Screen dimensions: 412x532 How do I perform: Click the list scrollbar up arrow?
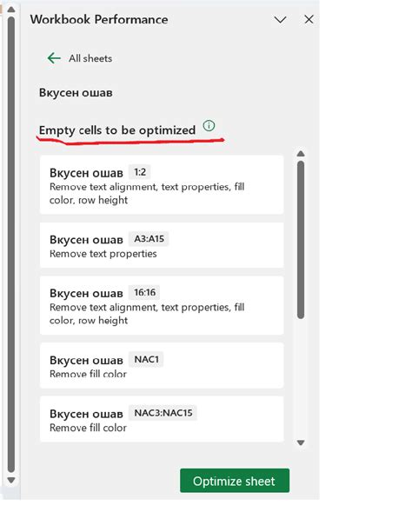click(301, 154)
